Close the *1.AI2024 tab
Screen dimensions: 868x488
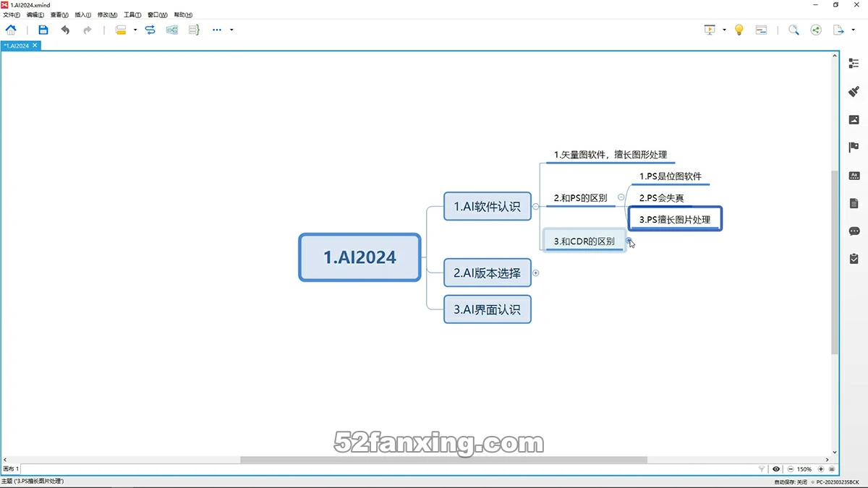[35, 45]
